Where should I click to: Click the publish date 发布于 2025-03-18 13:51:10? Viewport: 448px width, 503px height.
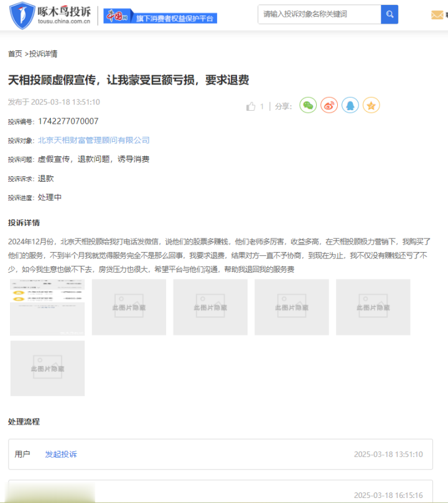(54, 102)
